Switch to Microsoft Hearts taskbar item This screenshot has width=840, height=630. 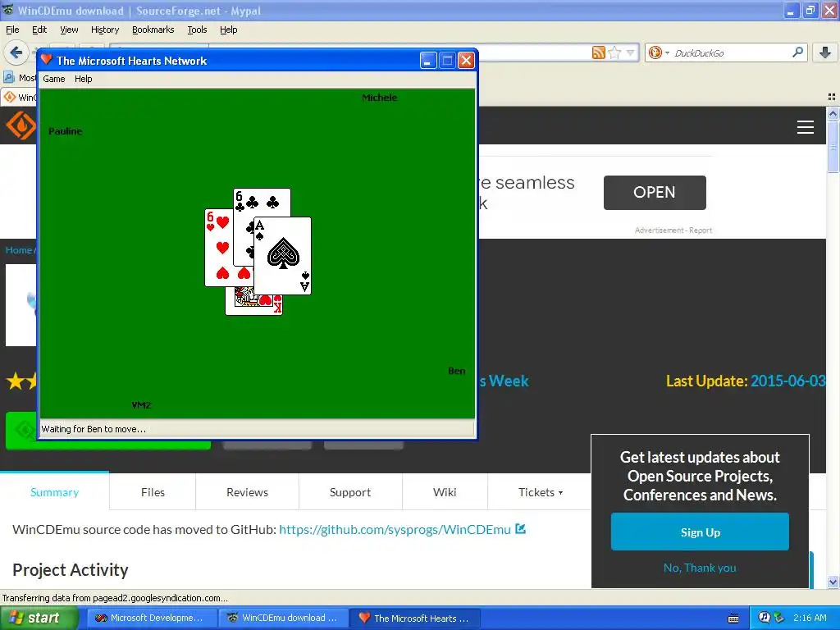coord(414,618)
